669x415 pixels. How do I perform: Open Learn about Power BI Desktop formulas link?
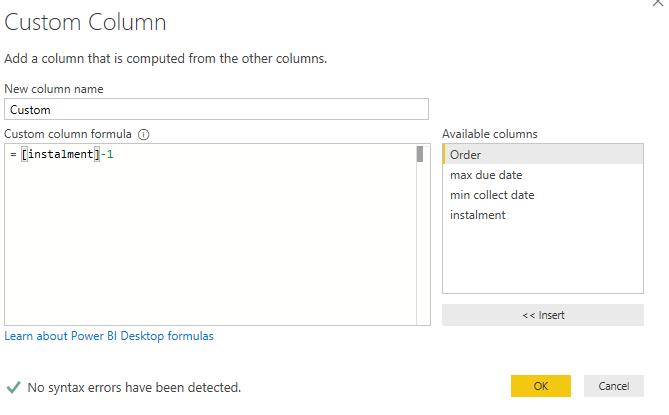tap(109, 336)
